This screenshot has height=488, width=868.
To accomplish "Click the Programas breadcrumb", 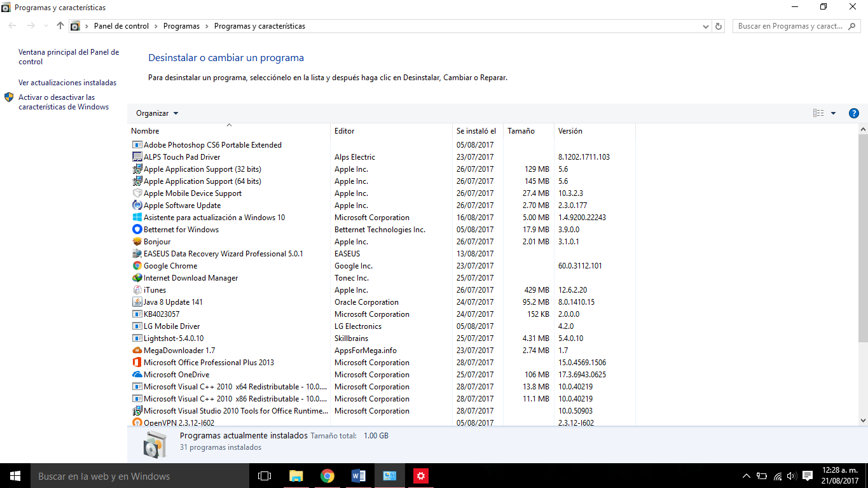I will [x=181, y=26].
